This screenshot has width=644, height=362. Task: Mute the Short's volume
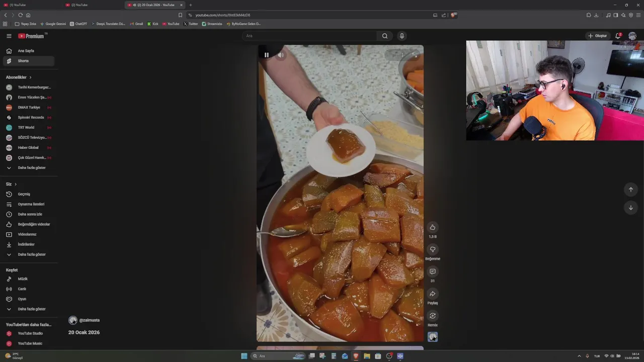281,55
